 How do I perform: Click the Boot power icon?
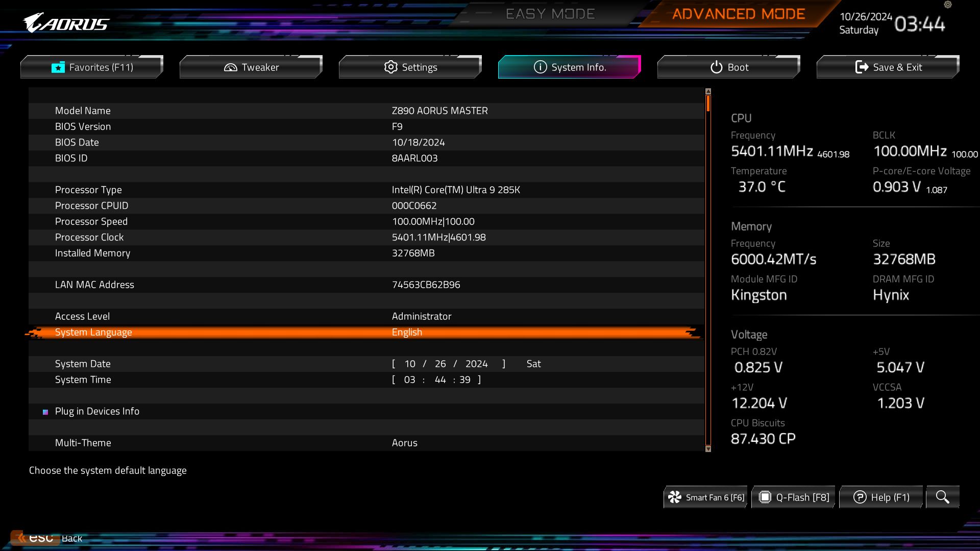point(717,67)
